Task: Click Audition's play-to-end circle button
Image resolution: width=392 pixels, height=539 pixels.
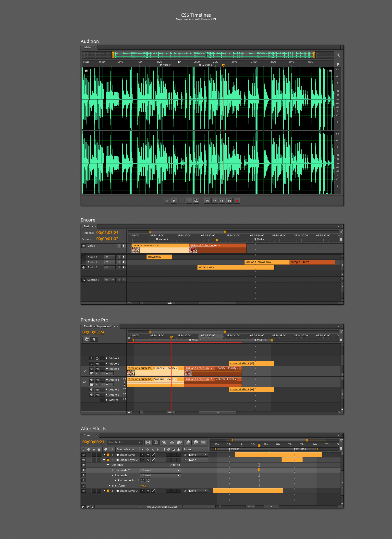Action: coord(189,201)
